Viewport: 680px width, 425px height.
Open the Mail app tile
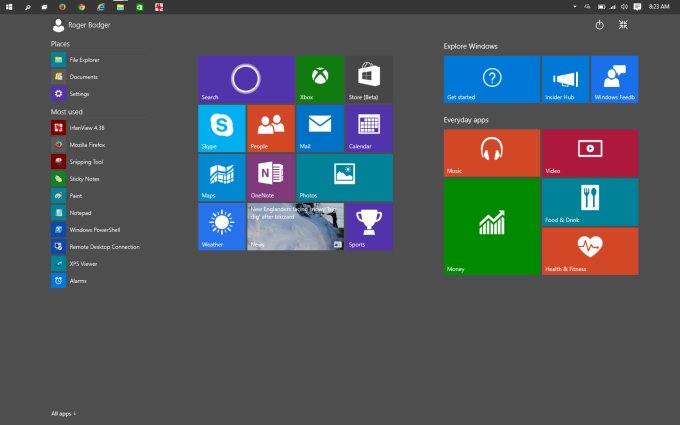(319, 128)
